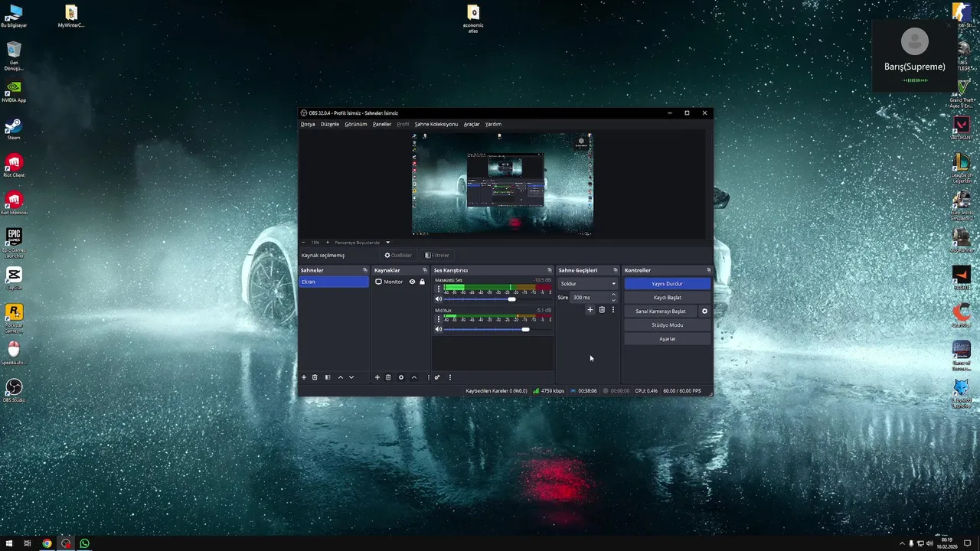Start recording with Kaydı Başlat button
980x551 pixels.
tap(668, 298)
